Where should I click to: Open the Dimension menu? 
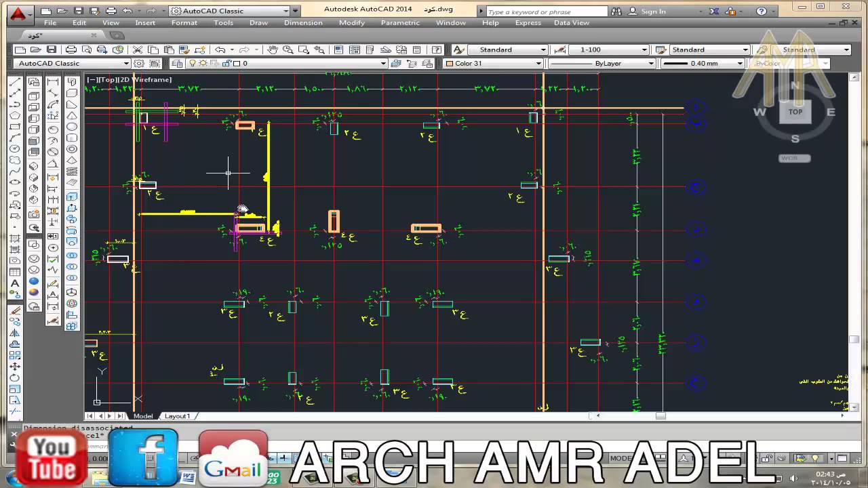303,22
